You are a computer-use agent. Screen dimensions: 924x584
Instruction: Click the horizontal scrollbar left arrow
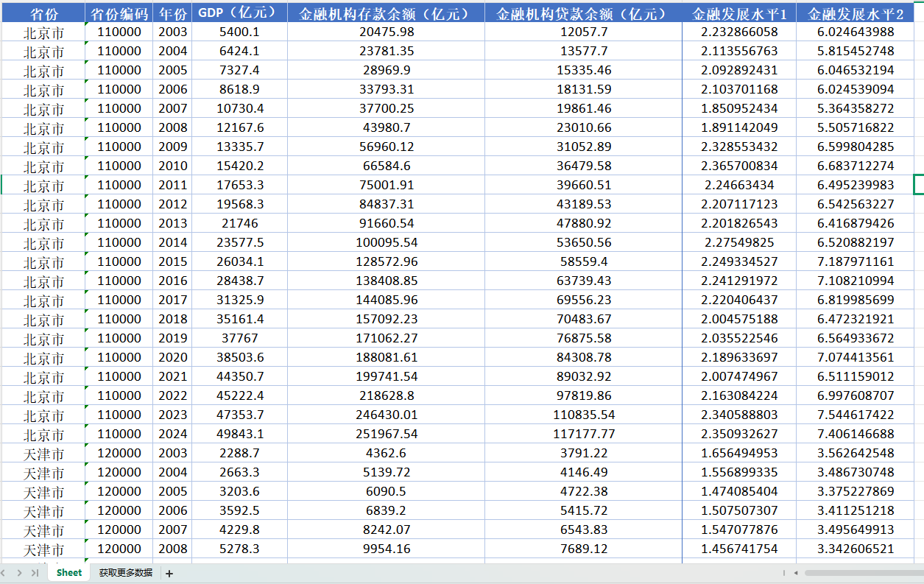(x=796, y=573)
